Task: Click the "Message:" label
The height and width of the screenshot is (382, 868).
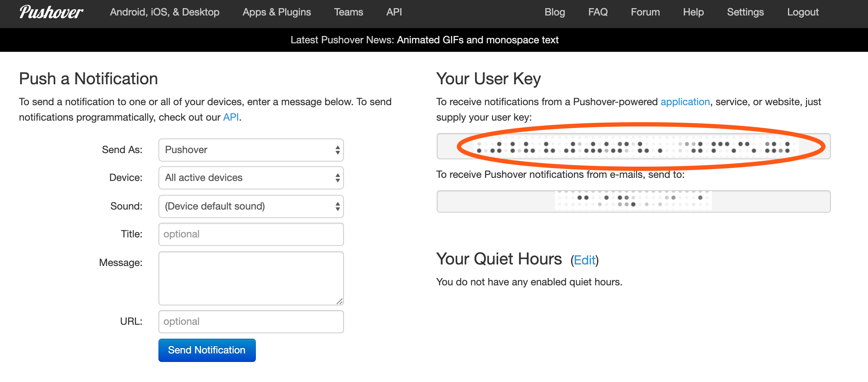Action: pyautogui.click(x=121, y=263)
